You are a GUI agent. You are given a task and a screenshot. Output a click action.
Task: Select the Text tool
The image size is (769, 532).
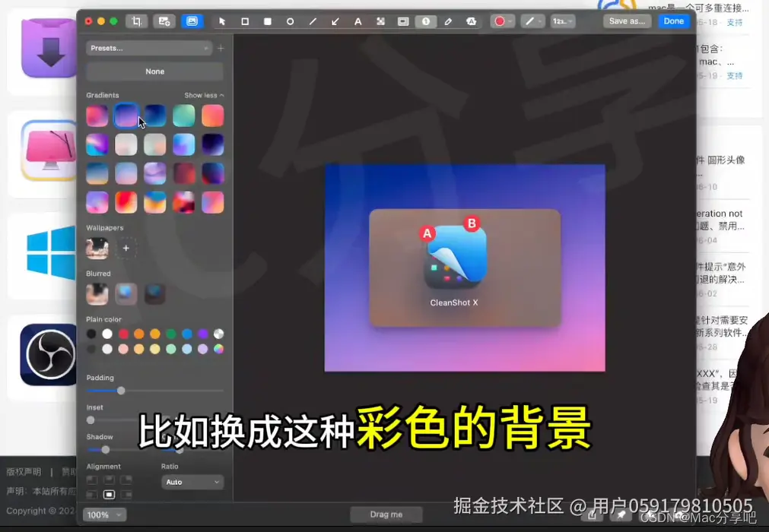click(357, 21)
